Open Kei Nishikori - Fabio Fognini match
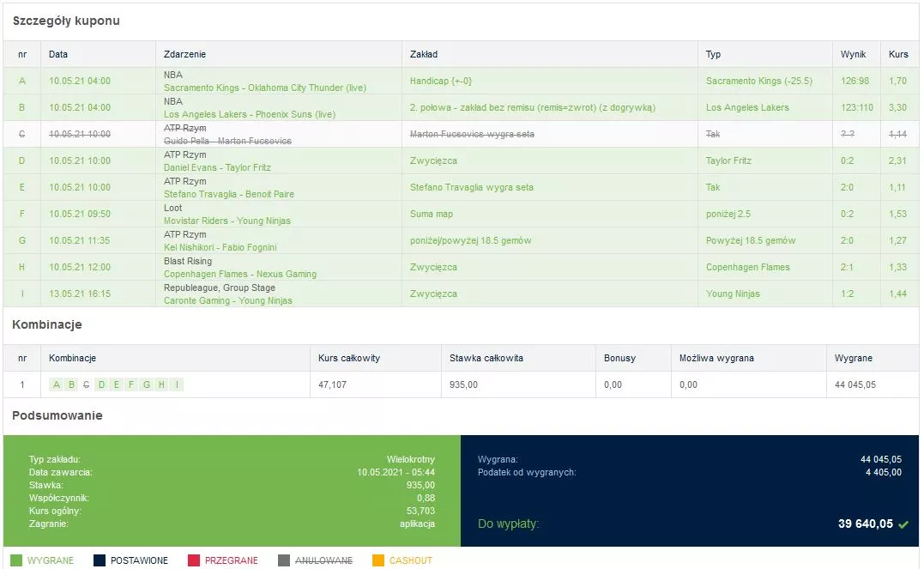 (221, 247)
